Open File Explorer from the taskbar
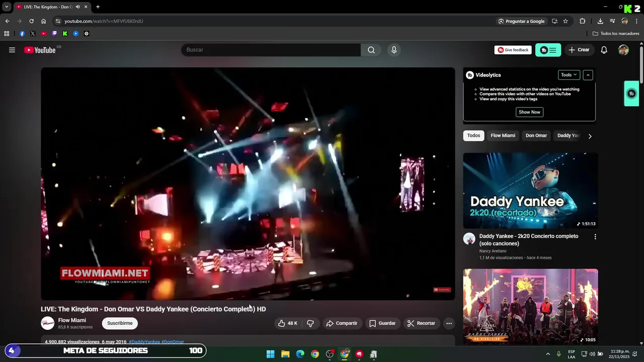The height and width of the screenshot is (362, 644). (285, 354)
